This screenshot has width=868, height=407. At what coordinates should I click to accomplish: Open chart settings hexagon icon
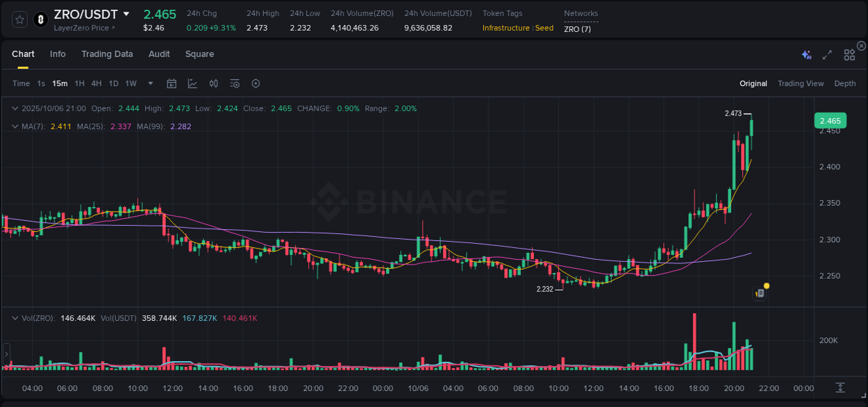coord(256,83)
